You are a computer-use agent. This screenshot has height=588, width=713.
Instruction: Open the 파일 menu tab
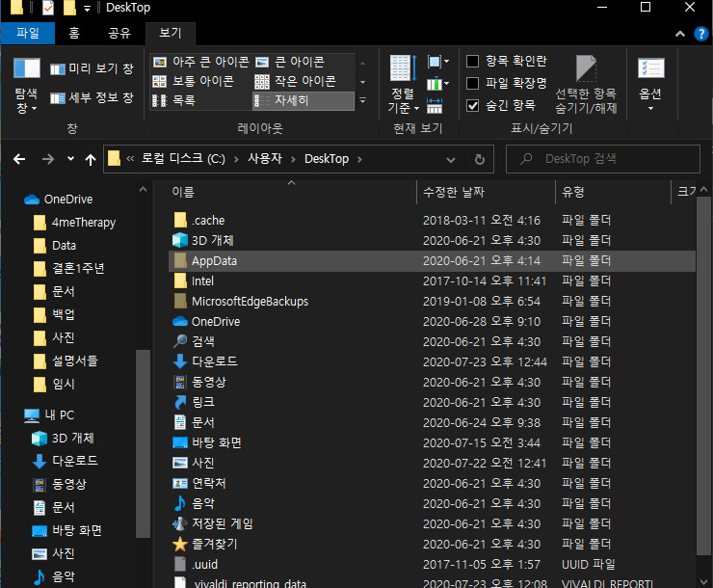point(28,33)
